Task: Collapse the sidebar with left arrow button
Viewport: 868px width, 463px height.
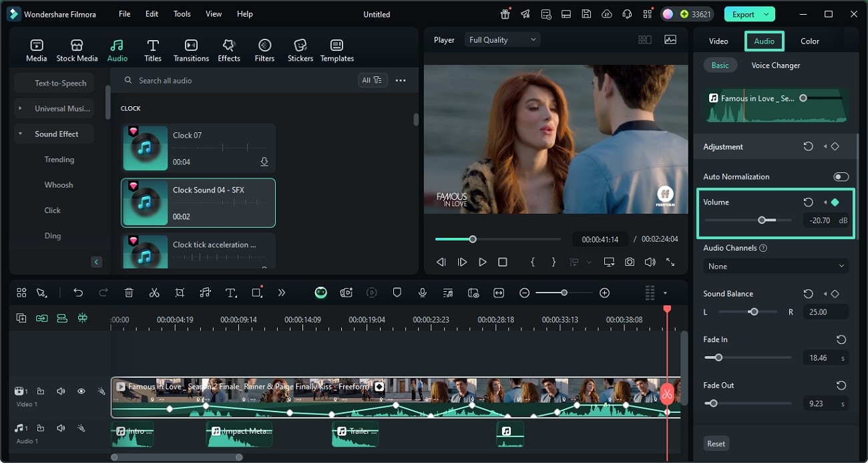Action: click(96, 262)
